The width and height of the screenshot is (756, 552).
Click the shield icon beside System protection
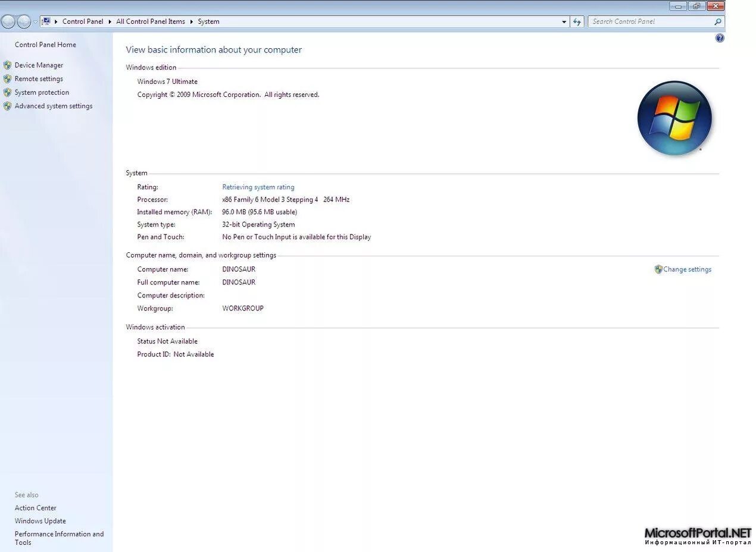coord(8,92)
